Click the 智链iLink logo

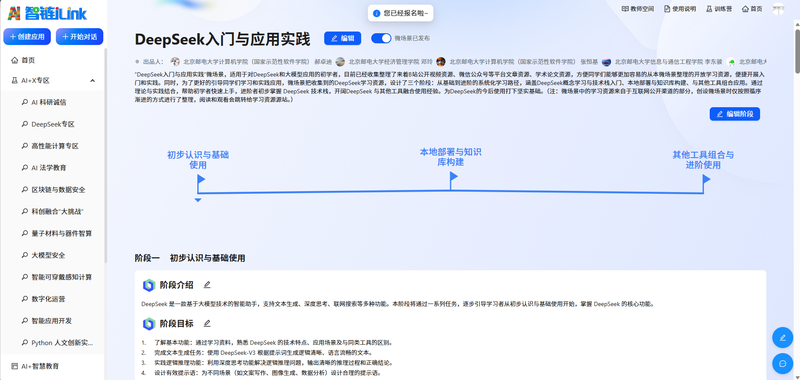47,13
